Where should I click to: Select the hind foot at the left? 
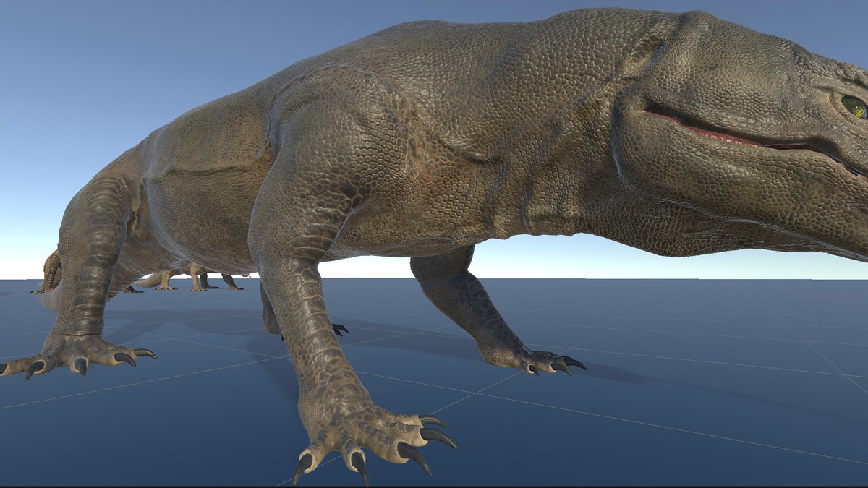[80, 354]
